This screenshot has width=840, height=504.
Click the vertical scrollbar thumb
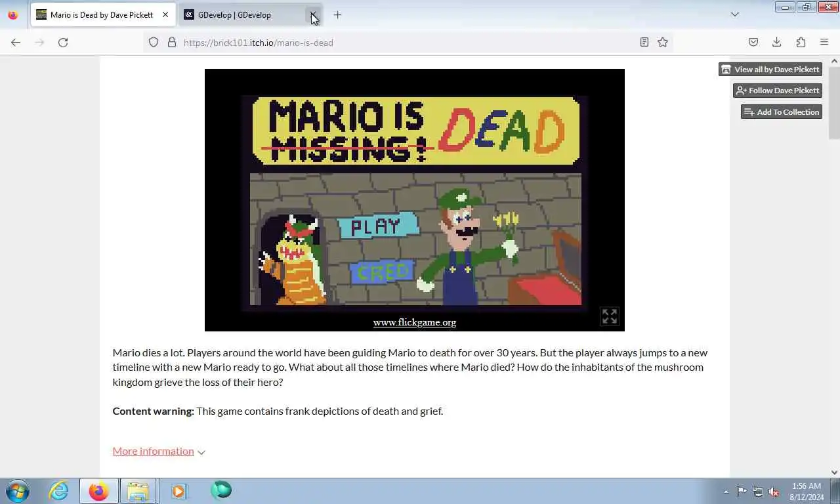click(834, 102)
